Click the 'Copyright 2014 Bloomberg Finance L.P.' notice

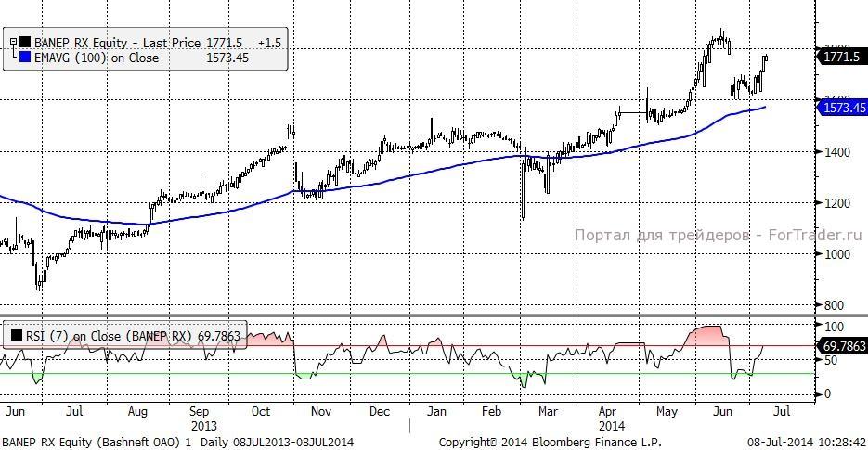[x=551, y=443]
